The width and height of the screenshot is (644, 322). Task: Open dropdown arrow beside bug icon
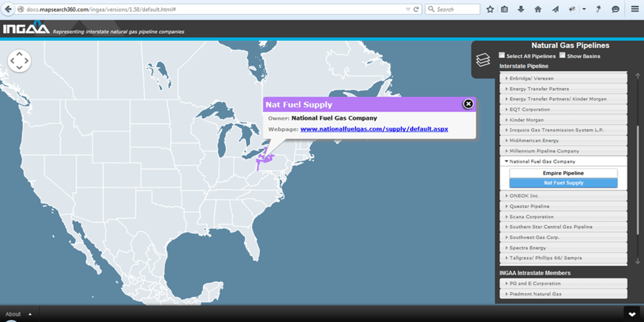[x=584, y=9]
